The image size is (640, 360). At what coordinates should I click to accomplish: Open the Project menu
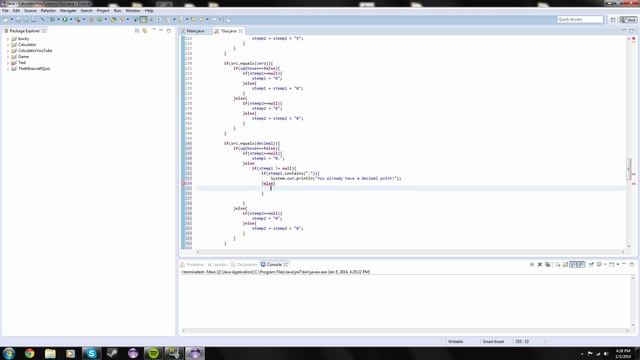pos(103,11)
